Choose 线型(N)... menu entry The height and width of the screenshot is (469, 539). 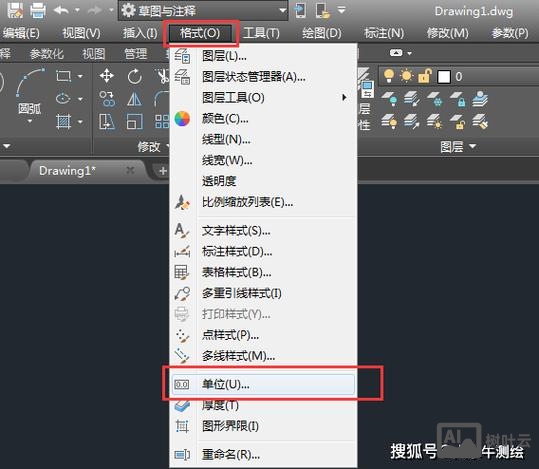click(x=263, y=140)
